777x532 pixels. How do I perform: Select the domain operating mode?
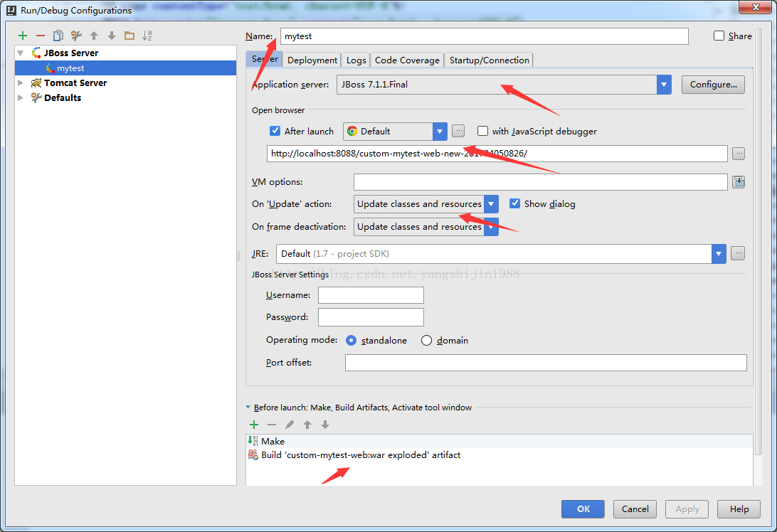click(427, 340)
